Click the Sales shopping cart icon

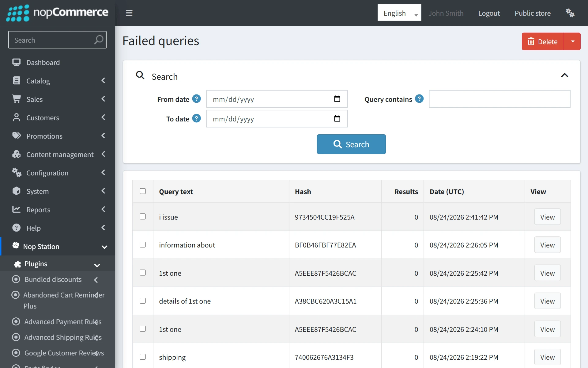pos(17,99)
